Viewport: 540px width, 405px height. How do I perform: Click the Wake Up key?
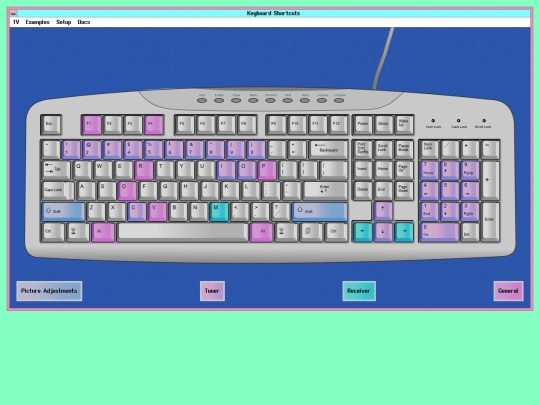click(404, 125)
